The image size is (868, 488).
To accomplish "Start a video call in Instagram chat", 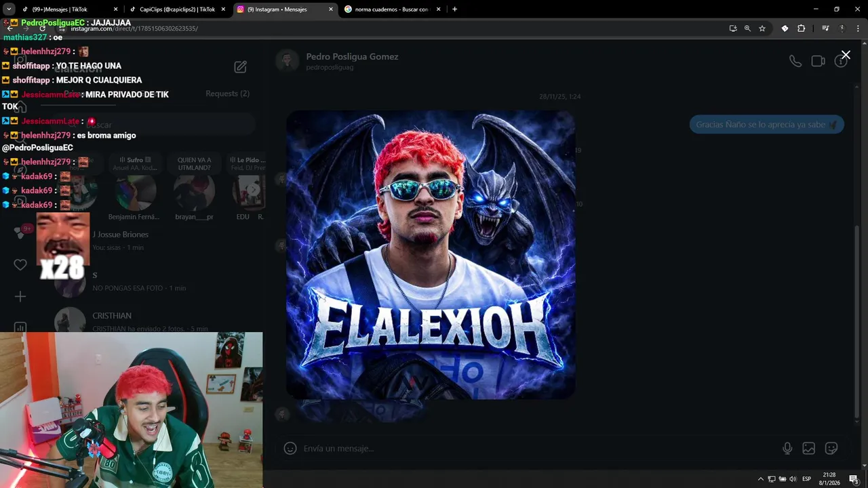I will point(818,61).
